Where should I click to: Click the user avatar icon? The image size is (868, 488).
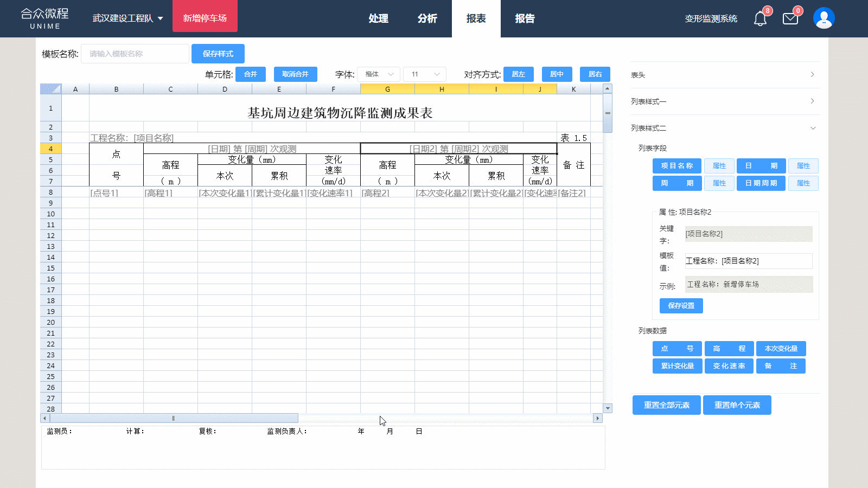pos(824,18)
